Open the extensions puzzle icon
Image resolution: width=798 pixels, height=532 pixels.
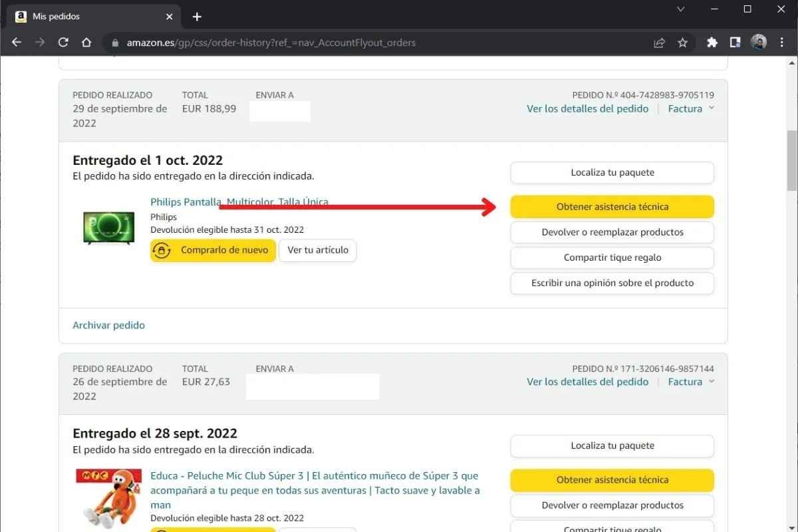712,43
